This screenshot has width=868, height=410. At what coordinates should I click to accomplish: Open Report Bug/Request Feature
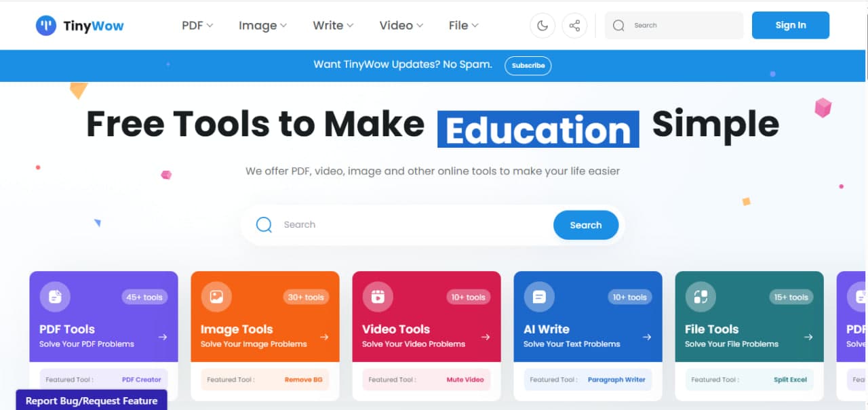(92, 401)
